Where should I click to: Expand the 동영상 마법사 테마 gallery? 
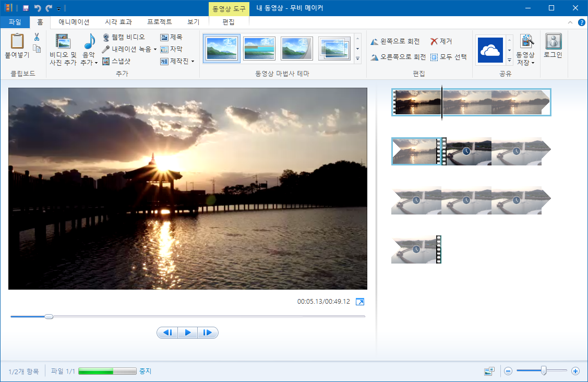pyautogui.click(x=357, y=59)
